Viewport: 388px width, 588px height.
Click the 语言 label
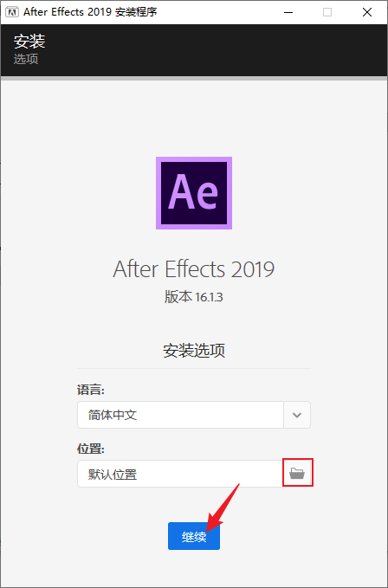[x=91, y=390]
